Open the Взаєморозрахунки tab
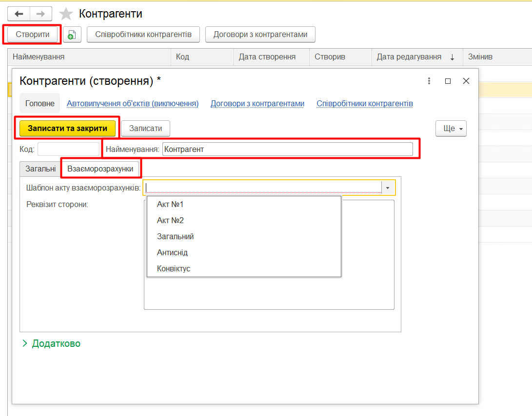 [x=100, y=169]
